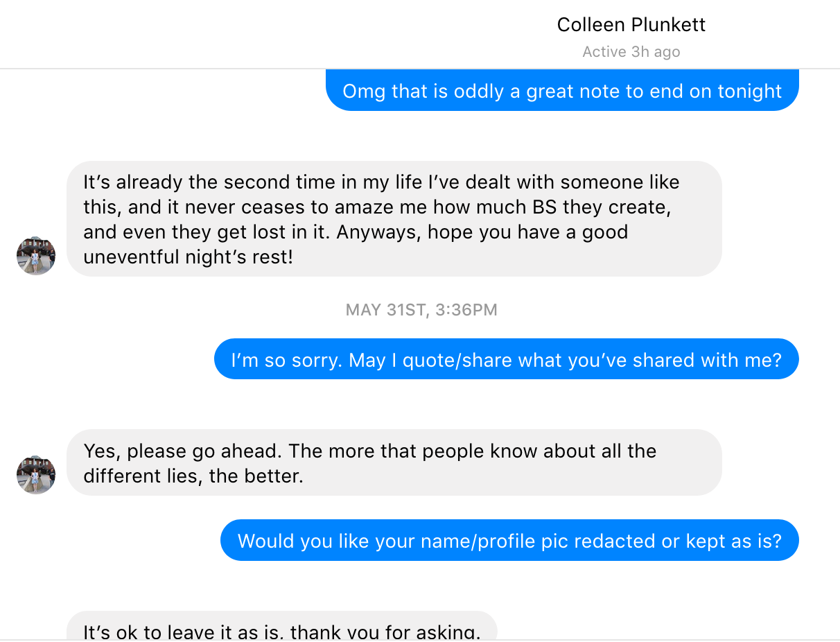This screenshot has height=642, width=840.
Task: Click Colleen Plunkett's avatar beside the long message
Action: pos(36,256)
